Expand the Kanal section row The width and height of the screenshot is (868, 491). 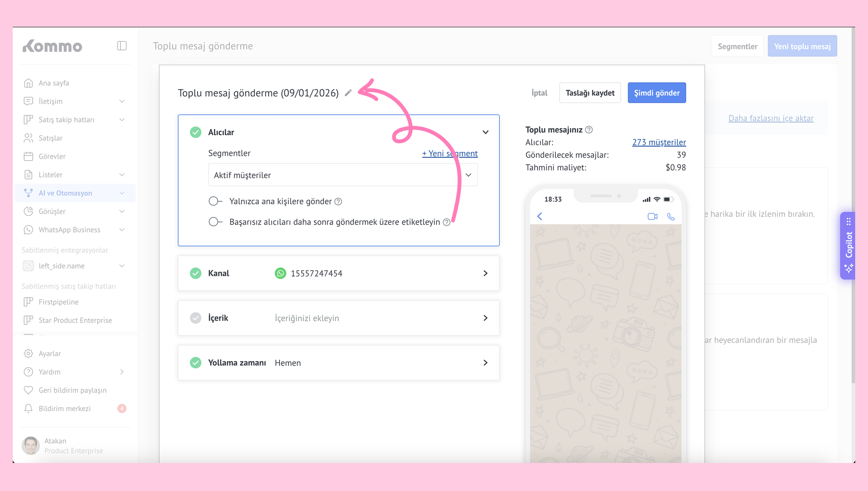point(485,273)
